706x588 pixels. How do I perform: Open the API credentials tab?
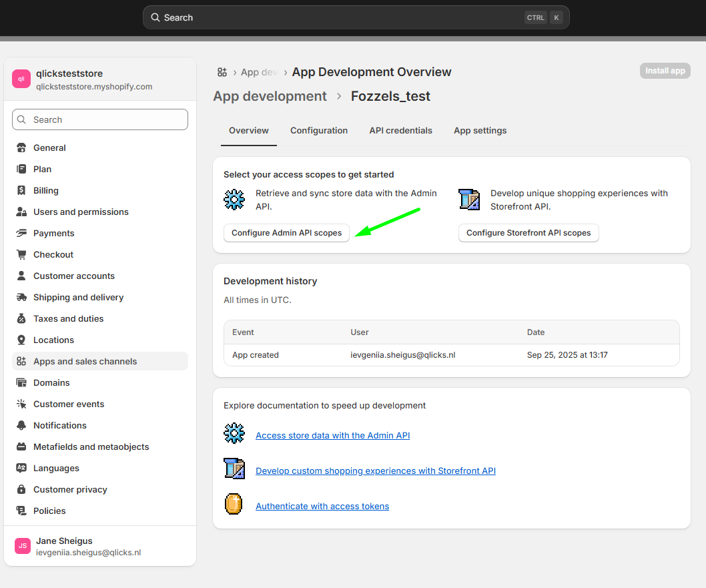400,130
